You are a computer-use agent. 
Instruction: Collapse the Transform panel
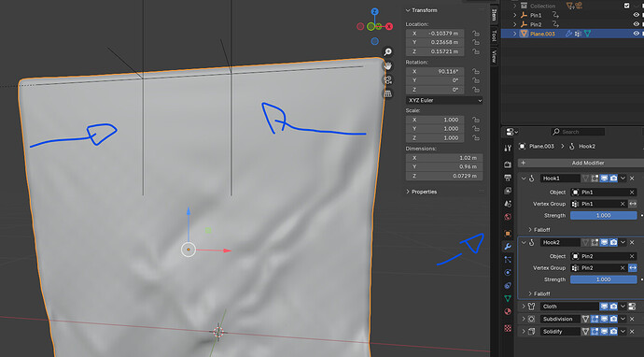(x=408, y=10)
